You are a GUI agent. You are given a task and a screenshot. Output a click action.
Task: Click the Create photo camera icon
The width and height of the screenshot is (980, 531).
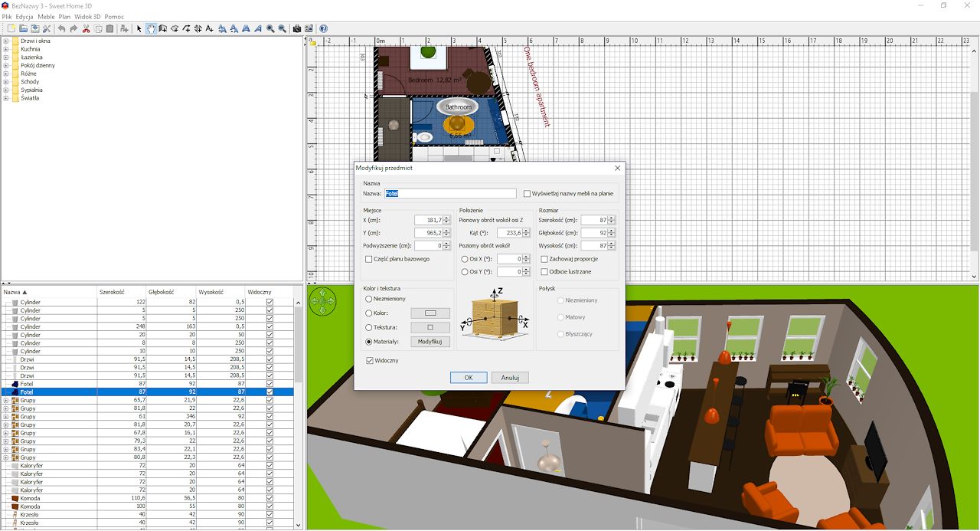pyautogui.click(x=297, y=28)
